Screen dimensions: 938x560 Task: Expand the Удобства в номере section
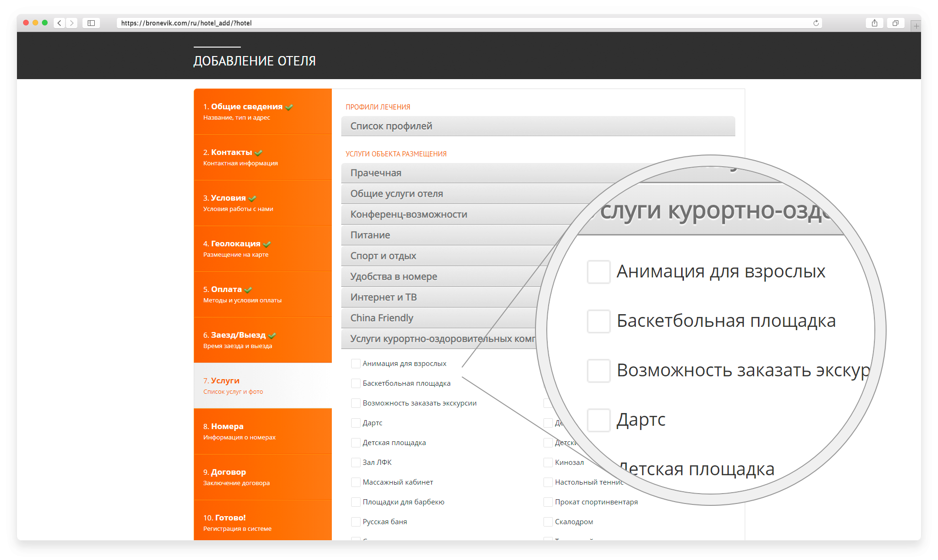(x=443, y=276)
